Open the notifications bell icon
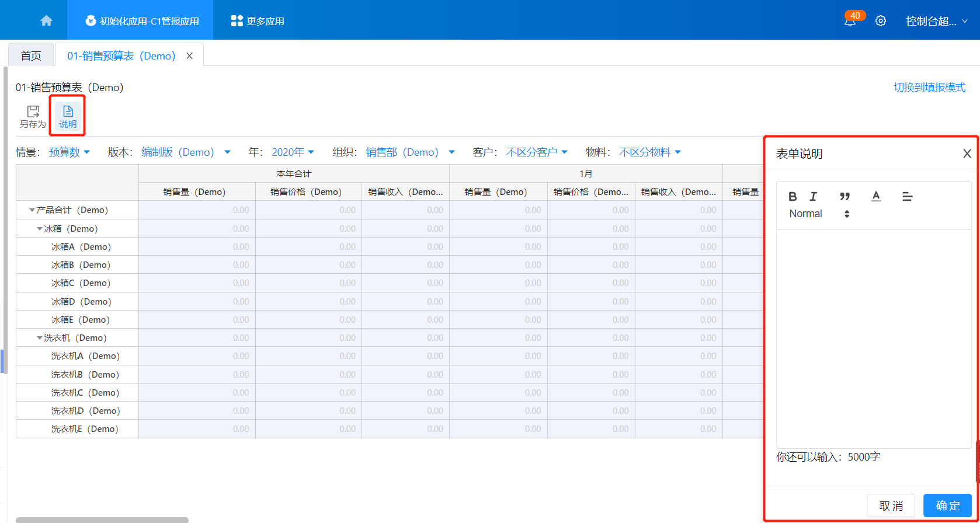 (850, 22)
